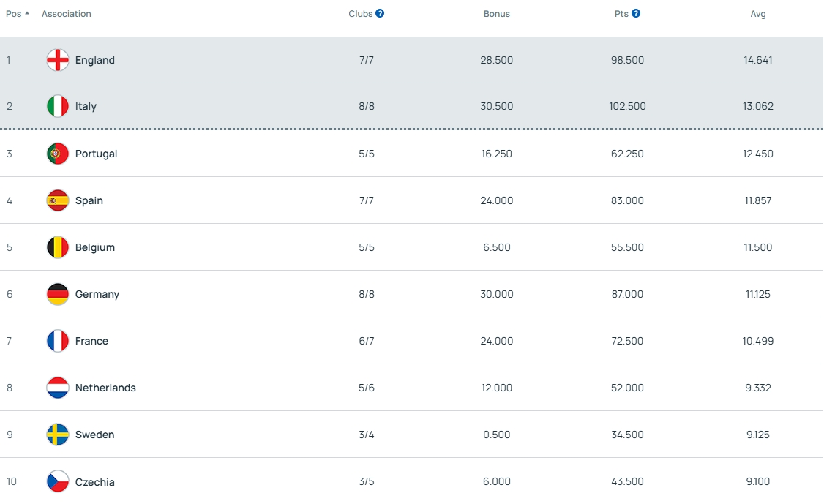
Task: Open the France association link
Action: 91,341
